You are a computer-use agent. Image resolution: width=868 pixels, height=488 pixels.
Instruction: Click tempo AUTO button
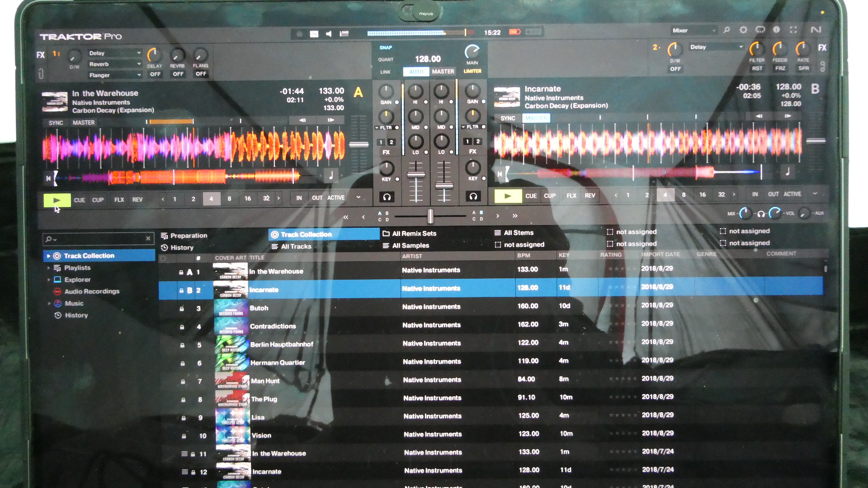click(x=416, y=72)
